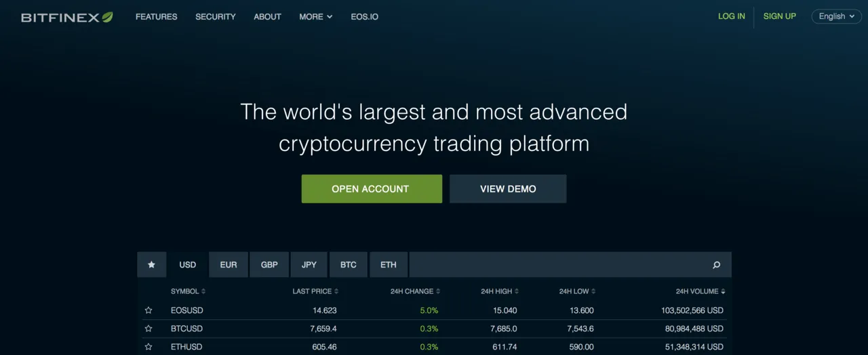Image resolution: width=868 pixels, height=355 pixels.
Task: Sort the table by 24H Change
Action: point(415,291)
